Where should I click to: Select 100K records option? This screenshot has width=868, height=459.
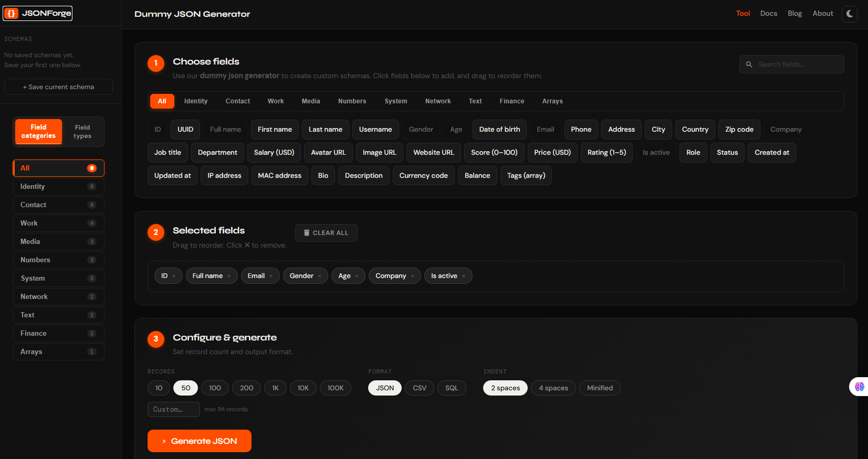point(336,388)
